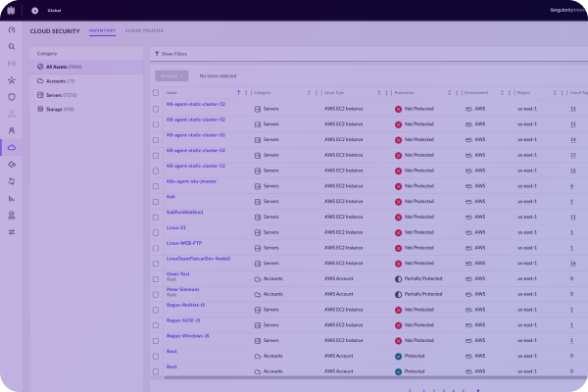
Task: Select the cloud security sidebar icon
Action: coord(12,147)
